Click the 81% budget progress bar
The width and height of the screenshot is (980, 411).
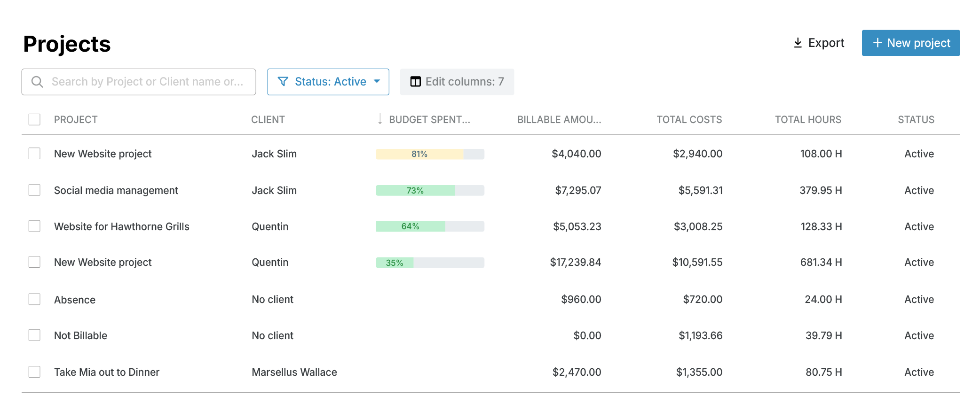pos(430,154)
